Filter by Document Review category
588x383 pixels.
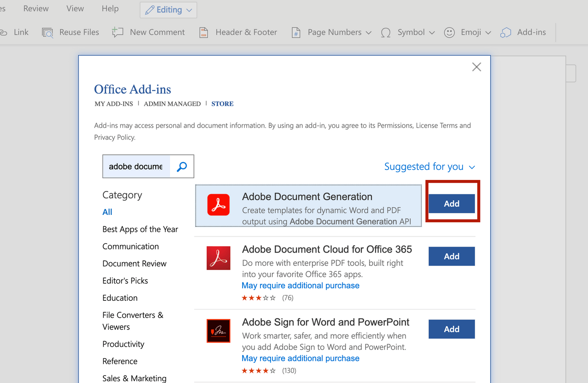pyautogui.click(x=134, y=264)
